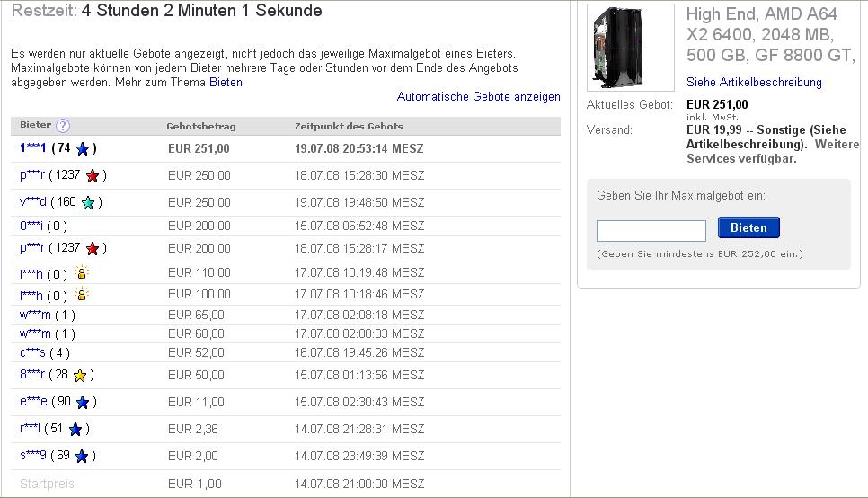
Task: Open bidder 1***1 profile link
Action: click(32, 148)
